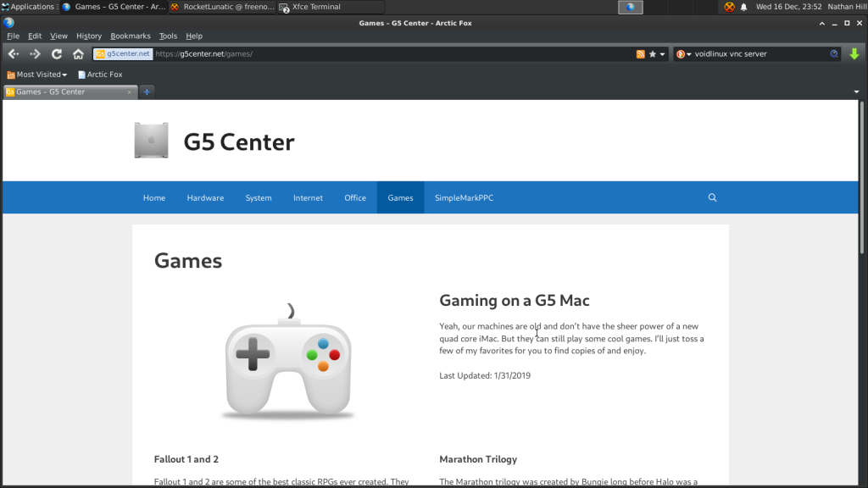Click Arctic Fox window menu icon
Viewport: 868px width, 488px height.
point(8,23)
